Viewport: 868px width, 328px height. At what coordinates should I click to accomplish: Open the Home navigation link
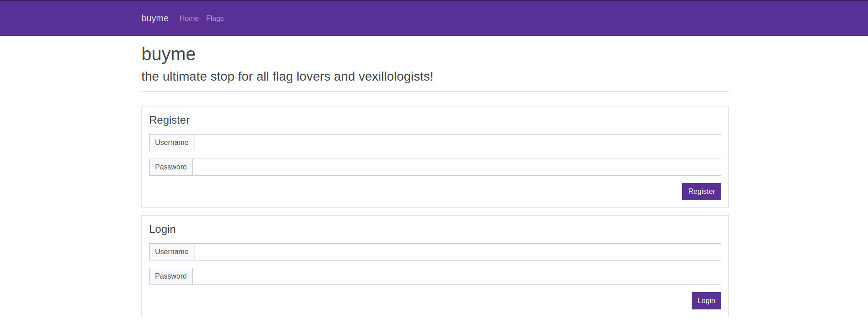pyautogui.click(x=189, y=19)
